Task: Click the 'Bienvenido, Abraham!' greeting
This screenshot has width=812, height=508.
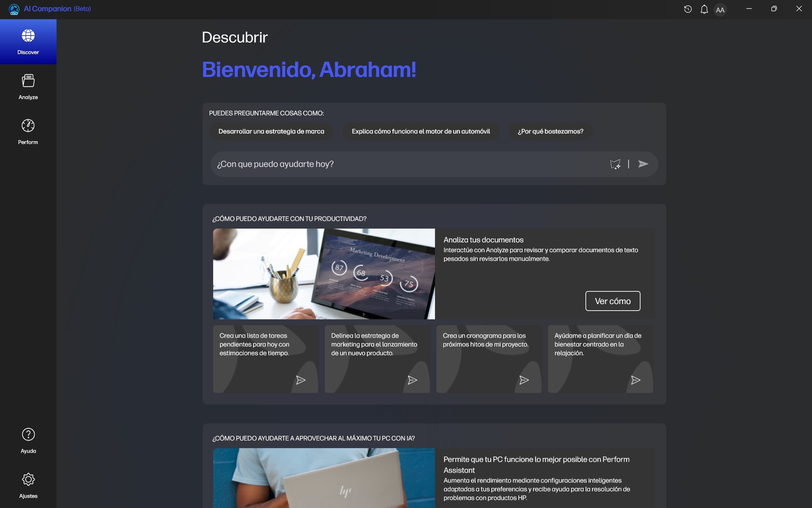Action: pyautogui.click(x=309, y=70)
